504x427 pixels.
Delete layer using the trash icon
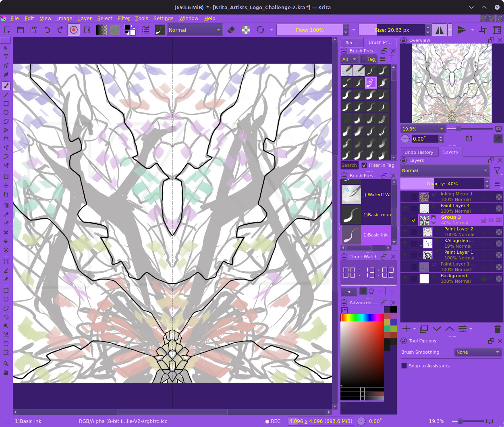tap(497, 329)
